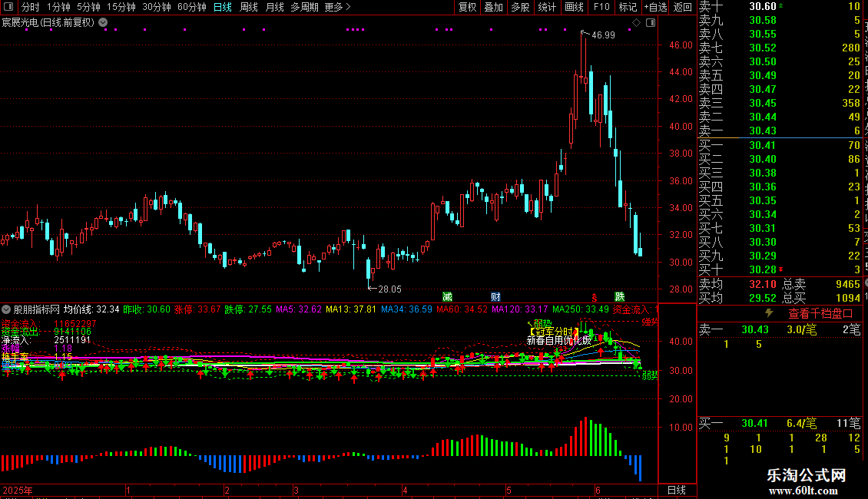
Task: Click the lightning bolt icon beside 查看千档盘口
Action: pyautogui.click(x=769, y=313)
